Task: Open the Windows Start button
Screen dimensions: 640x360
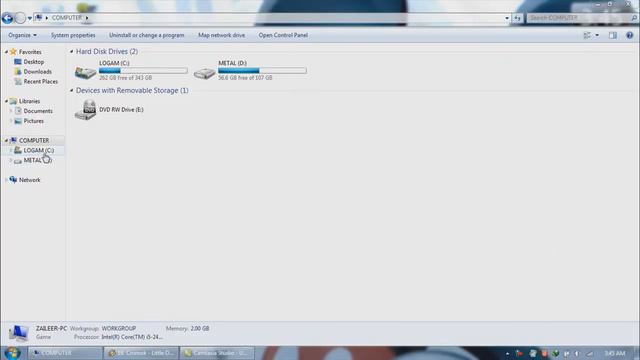Action: pos(12,353)
